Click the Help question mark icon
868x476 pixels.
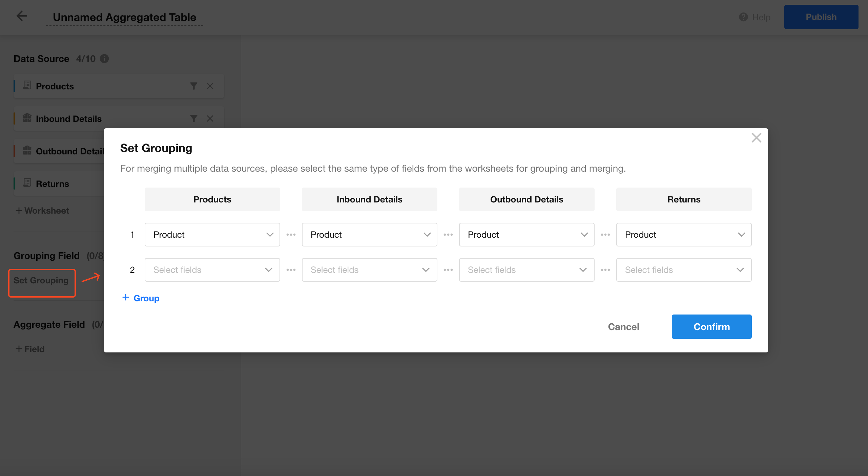click(743, 17)
